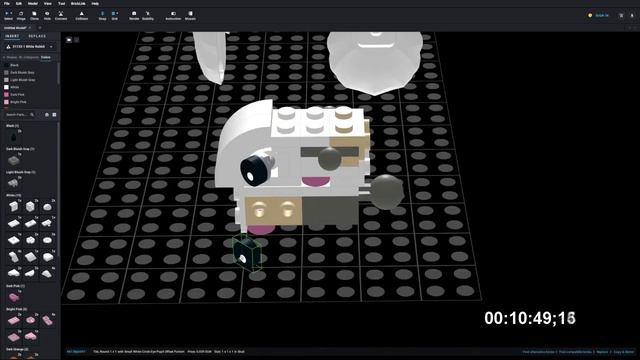Select the Connect tool

pyautogui.click(x=61, y=16)
